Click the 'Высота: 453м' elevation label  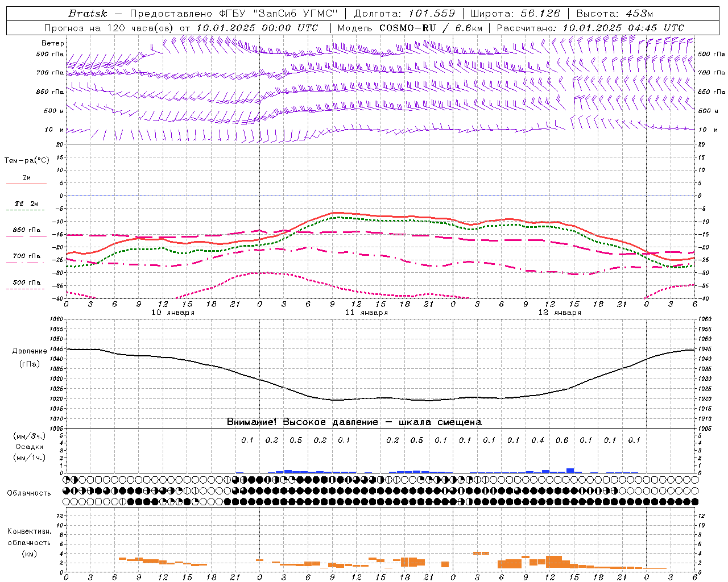pos(614,13)
